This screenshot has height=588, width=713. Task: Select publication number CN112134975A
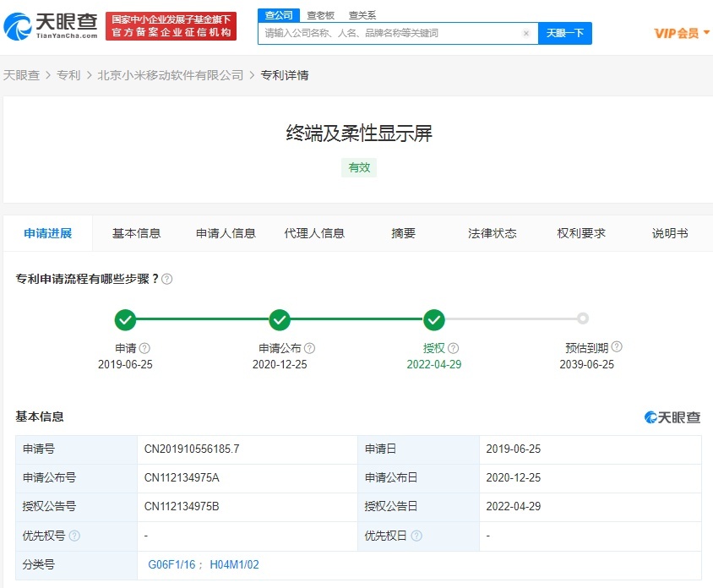click(x=182, y=477)
